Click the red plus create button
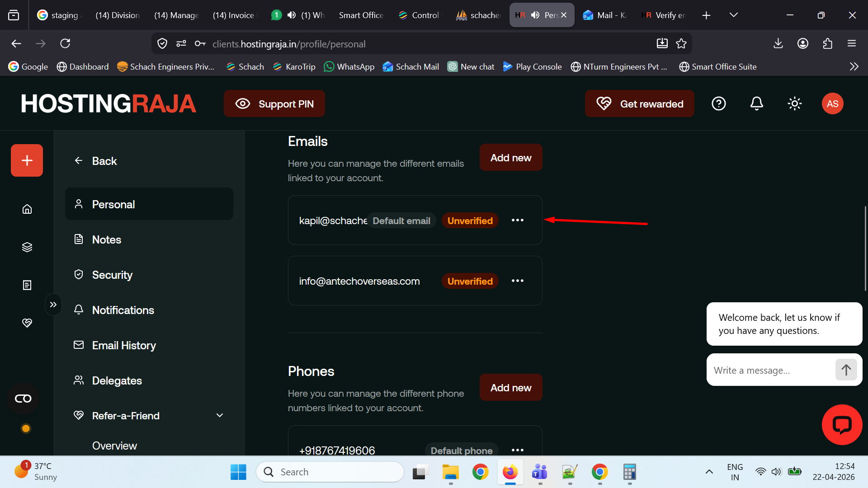The width and height of the screenshot is (868, 488). tap(27, 160)
